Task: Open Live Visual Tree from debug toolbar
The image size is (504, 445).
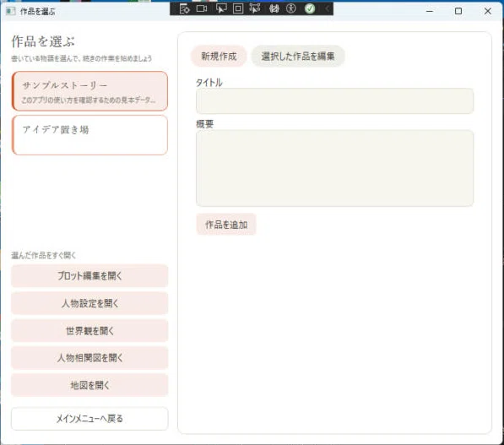Action: pyautogui.click(x=185, y=8)
